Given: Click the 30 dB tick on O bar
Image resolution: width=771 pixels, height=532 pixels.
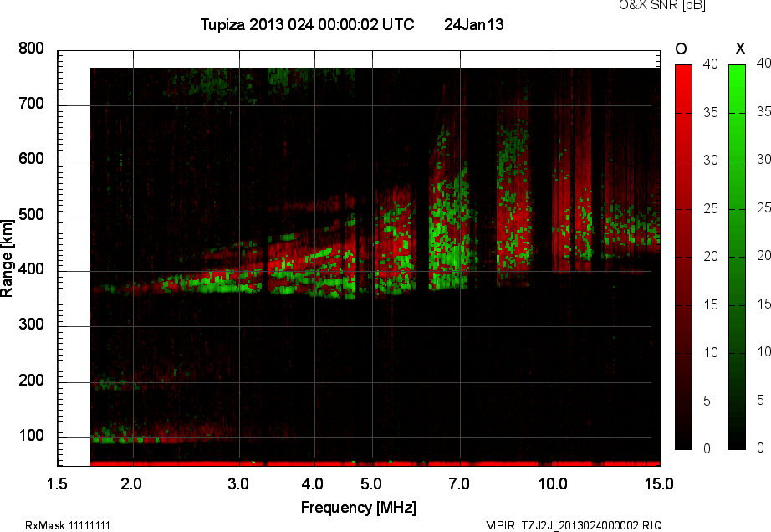Looking at the screenshot, I should [711, 161].
